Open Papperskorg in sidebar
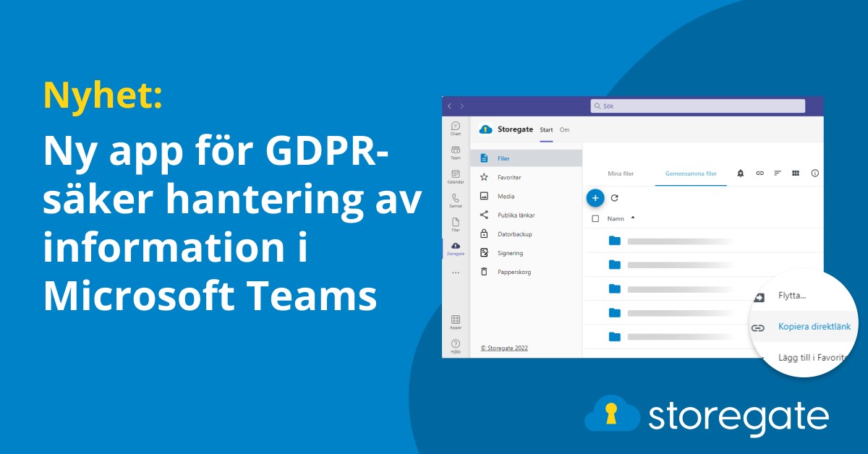Viewport: 868px width, 454px height. [526, 272]
